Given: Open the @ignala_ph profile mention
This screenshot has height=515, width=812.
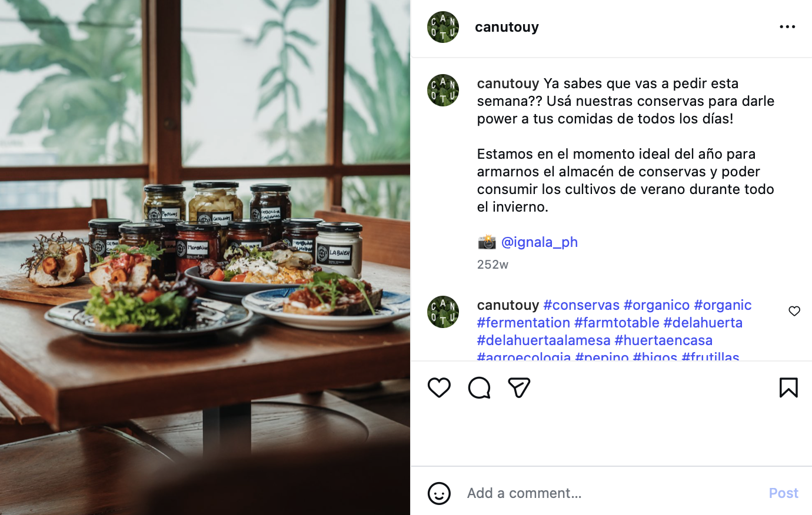Looking at the screenshot, I should pos(540,242).
